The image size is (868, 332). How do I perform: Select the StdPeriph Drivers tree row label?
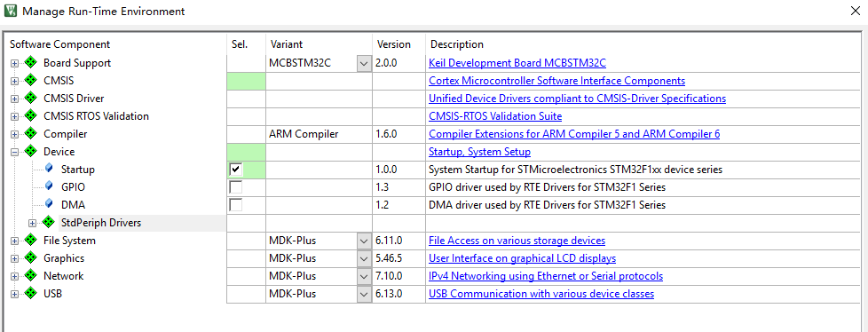[101, 223]
